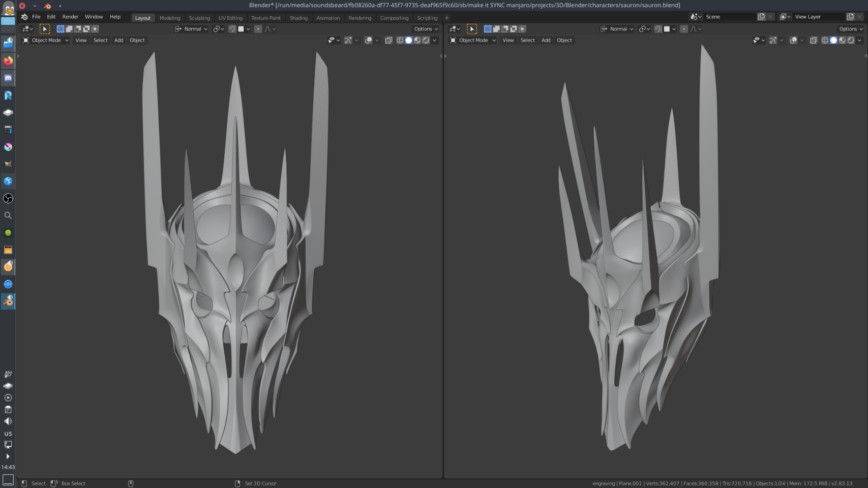
Task: Switch right viewport to wireframe shading
Action: coord(825,40)
